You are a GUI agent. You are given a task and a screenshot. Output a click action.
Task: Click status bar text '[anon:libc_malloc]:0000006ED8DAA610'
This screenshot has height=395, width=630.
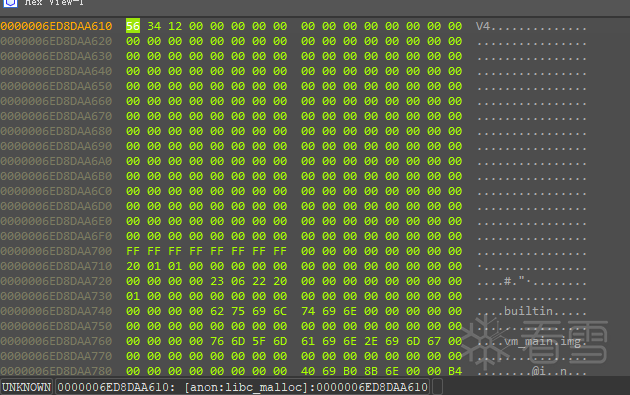[x=306, y=387]
